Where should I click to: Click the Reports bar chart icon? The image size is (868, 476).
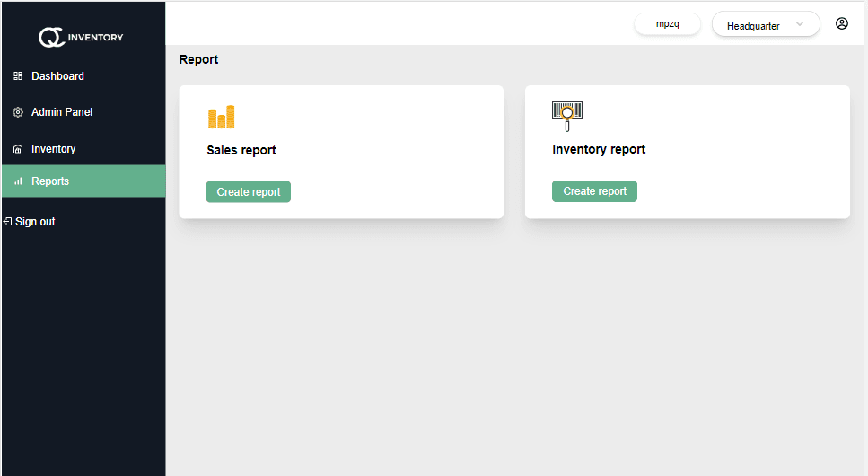click(18, 181)
